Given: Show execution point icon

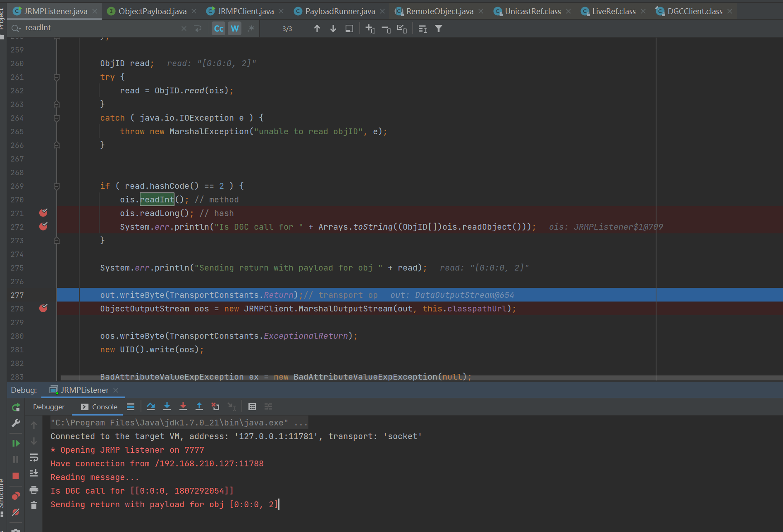Looking at the screenshot, I should tap(131, 406).
